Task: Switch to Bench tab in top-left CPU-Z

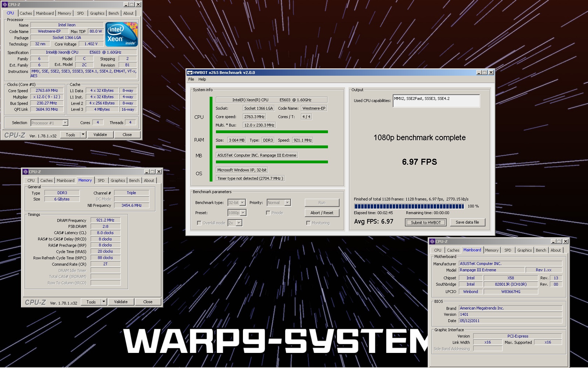Action: (113, 13)
